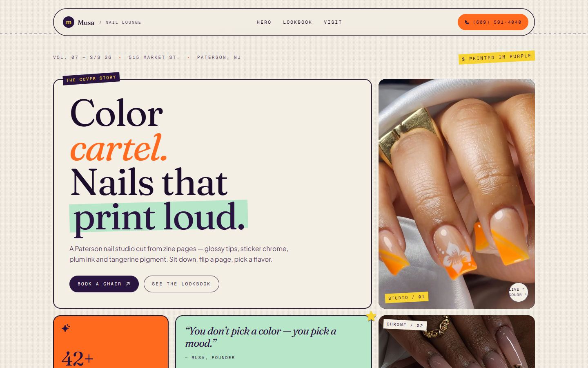Click the Chrome / 02 label tag

(405, 325)
